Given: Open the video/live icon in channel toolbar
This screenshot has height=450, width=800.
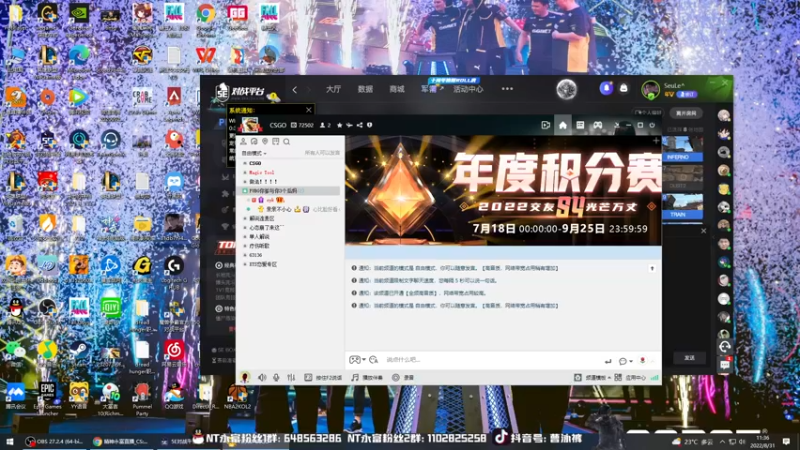Looking at the screenshot, I should (545, 125).
